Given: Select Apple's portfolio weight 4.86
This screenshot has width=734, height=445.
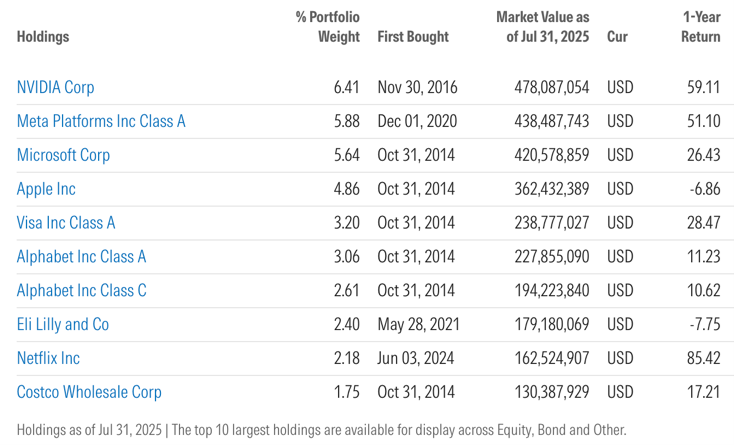Looking at the screenshot, I should coord(346,189).
